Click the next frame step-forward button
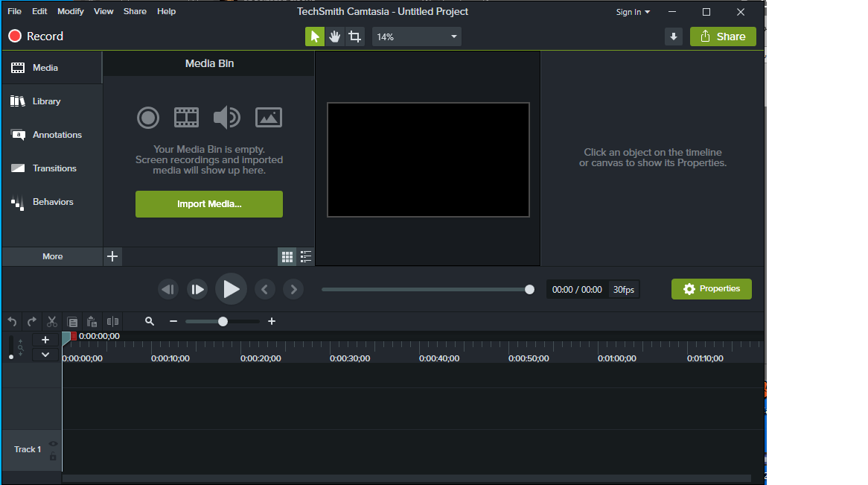This screenshot has height=485, width=868. [197, 289]
